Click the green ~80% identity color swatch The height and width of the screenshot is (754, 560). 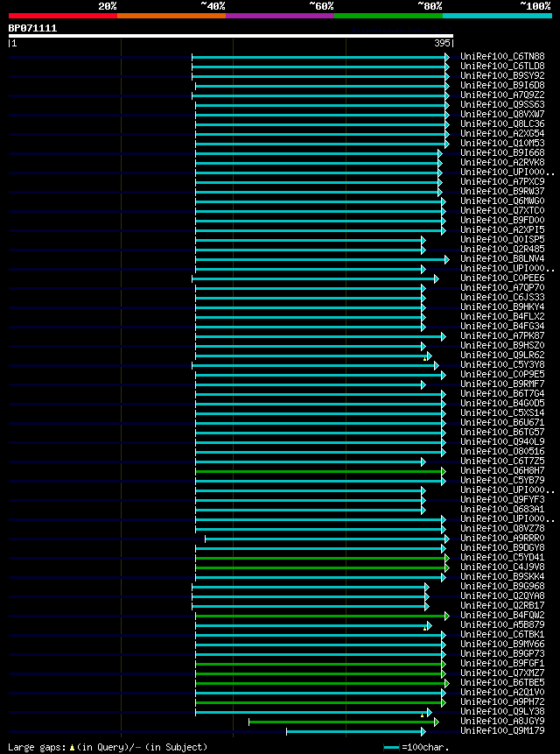point(388,16)
